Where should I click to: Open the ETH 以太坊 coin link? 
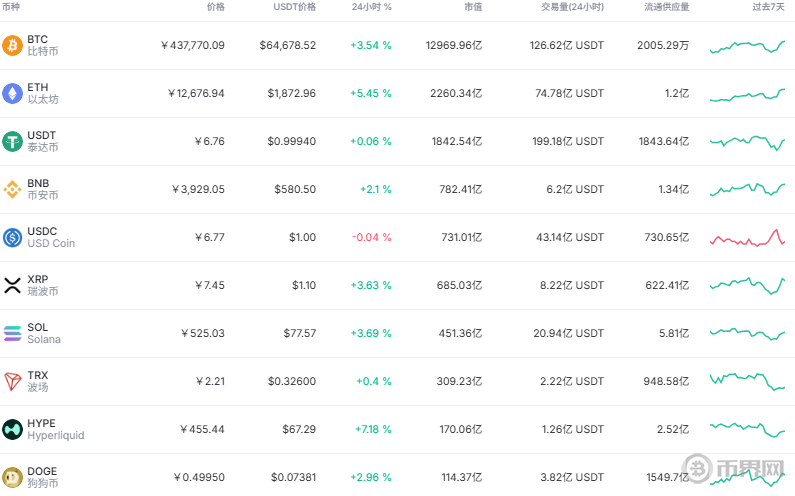[x=43, y=93]
